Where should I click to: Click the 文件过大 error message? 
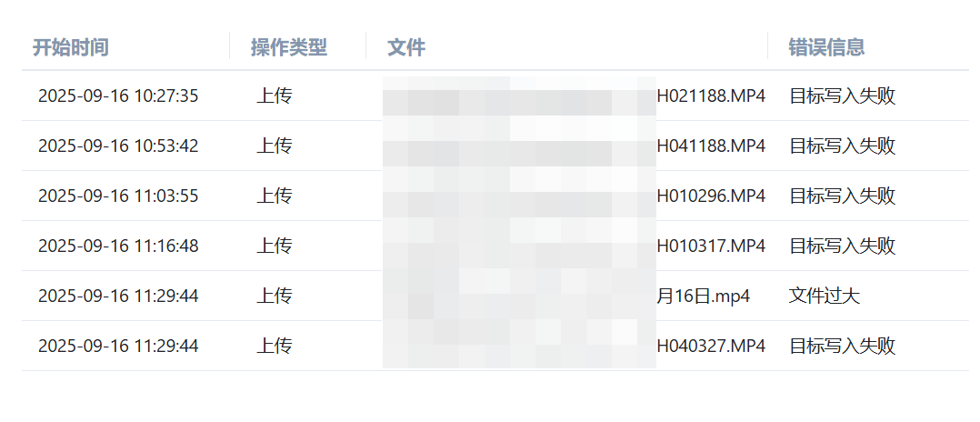click(x=824, y=296)
